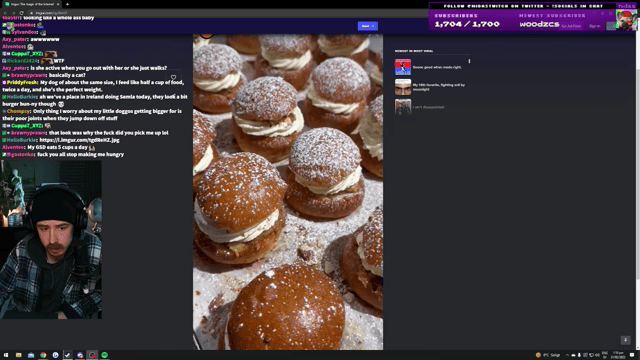Screen dimensions: 640x360
Task: Click HelloBurkie username above the imgur link
Action: pyautogui.click(x=21, y=140)
